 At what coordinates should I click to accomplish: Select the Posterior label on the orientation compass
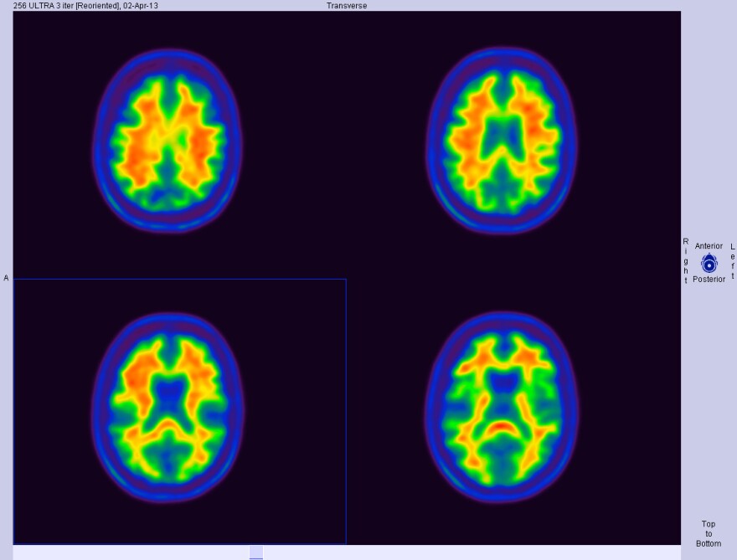pos(709,279)
